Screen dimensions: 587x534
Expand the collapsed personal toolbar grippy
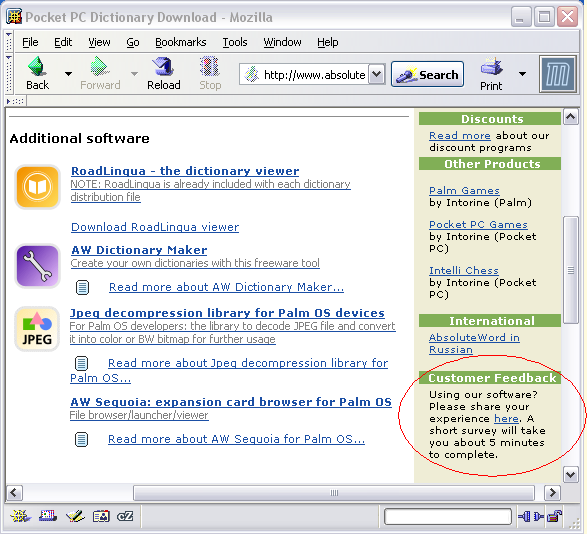tap(15, 101)
